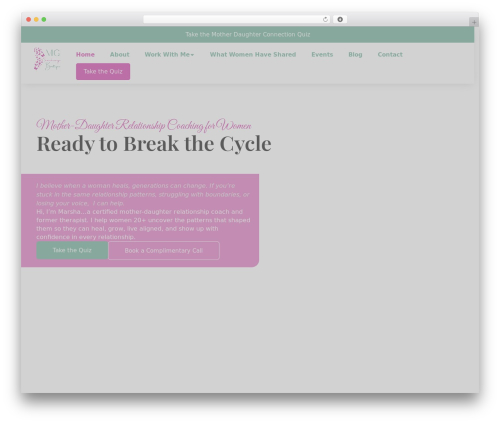Click the green Take the Quiz hero button
The height and width of the screenshot is (423, 500).
tap(72, 250)
